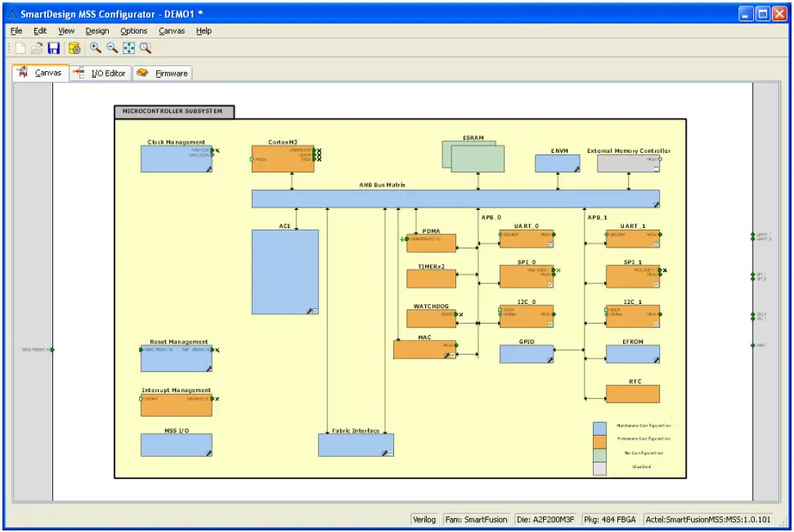Screen dimensions: 794x532
Task: Configure the GPIO block with its pencil icon
Action: coord(550,360)
